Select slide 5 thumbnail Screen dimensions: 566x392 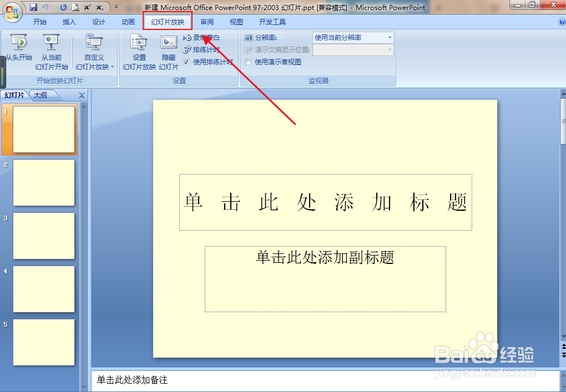(44, 342)
